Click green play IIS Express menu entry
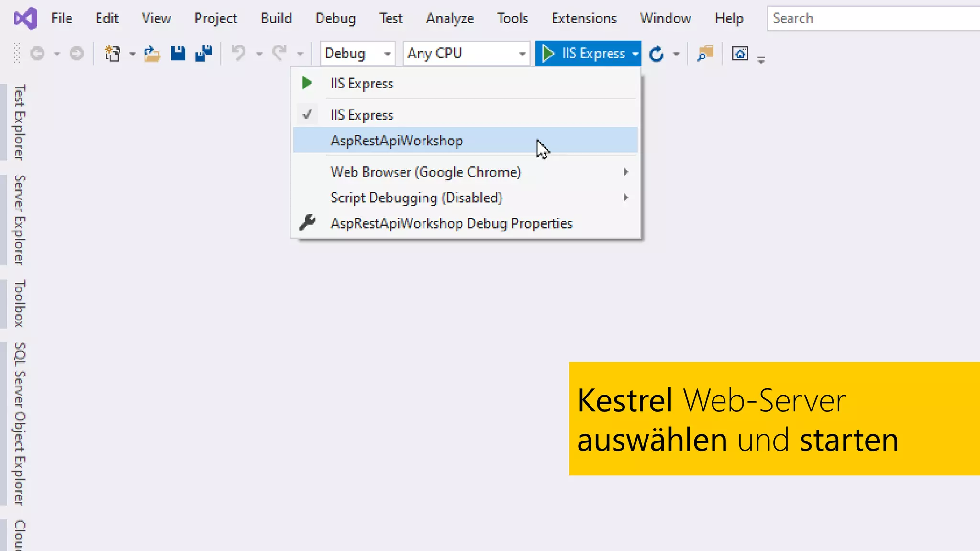This screenshot has width=980, height=551. pyautogui.click(x=465, y=83)
